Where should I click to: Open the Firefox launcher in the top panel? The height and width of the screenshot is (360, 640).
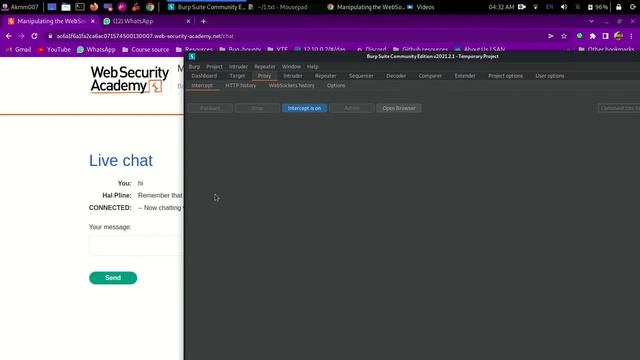click(94, 7)
